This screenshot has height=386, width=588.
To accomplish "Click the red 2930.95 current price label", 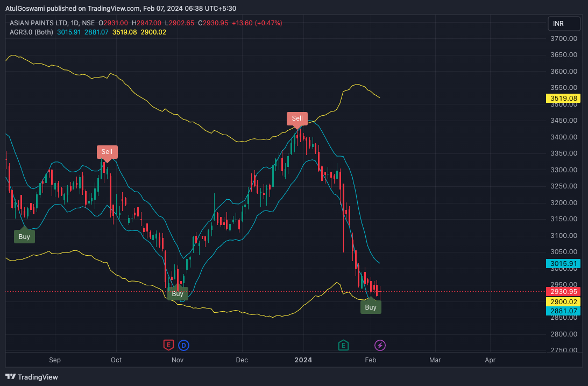I will click(563, 291).
